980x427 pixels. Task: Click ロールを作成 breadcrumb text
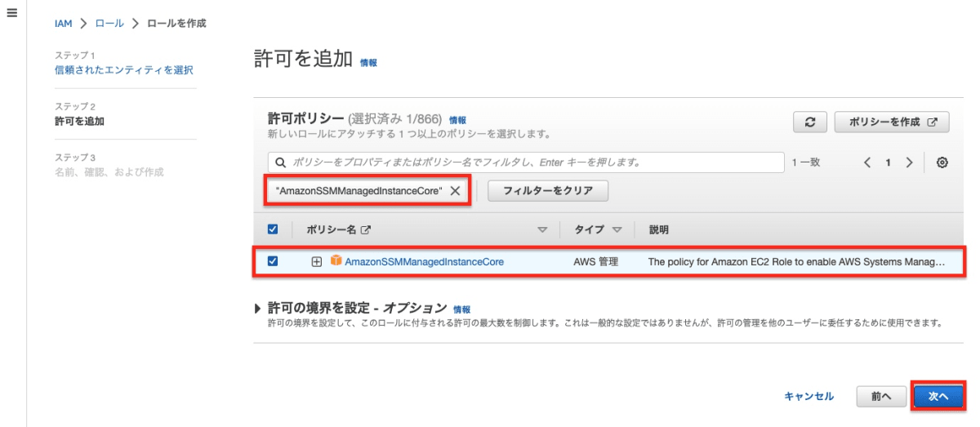point(176,23)
